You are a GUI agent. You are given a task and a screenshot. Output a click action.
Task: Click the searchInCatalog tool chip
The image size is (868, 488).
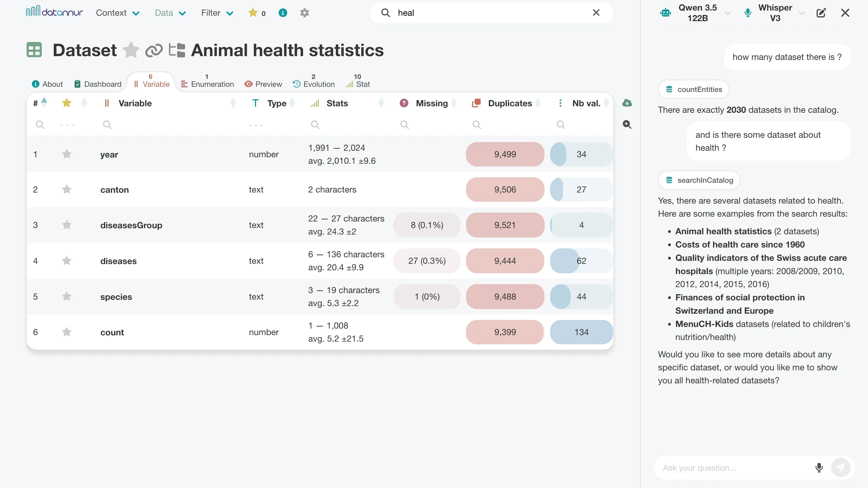[699, 180]
